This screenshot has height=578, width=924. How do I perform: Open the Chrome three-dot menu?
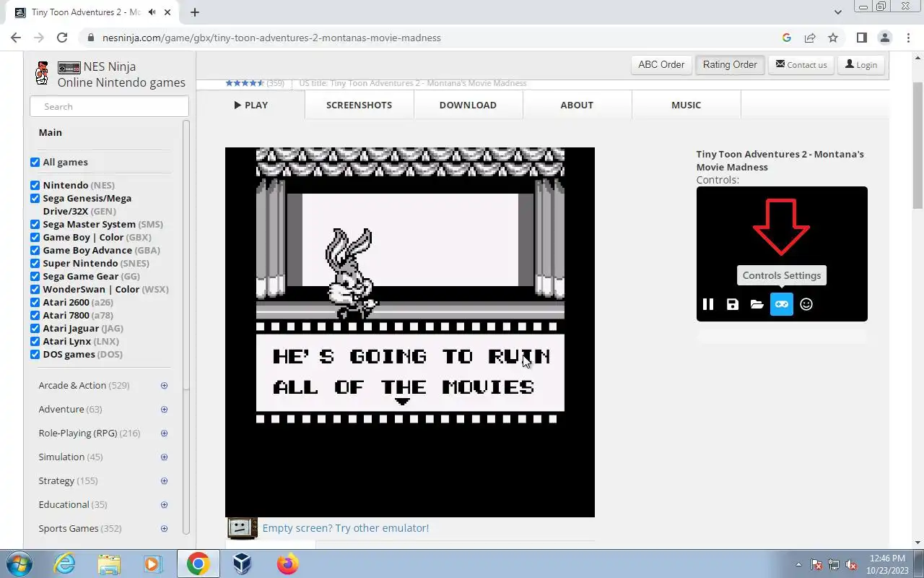pos(908,38)
